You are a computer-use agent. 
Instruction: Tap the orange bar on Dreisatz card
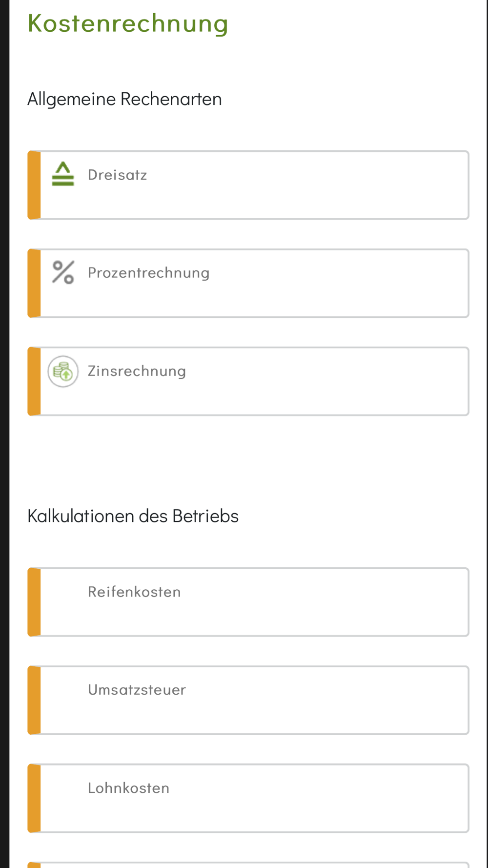coord(34,185)
